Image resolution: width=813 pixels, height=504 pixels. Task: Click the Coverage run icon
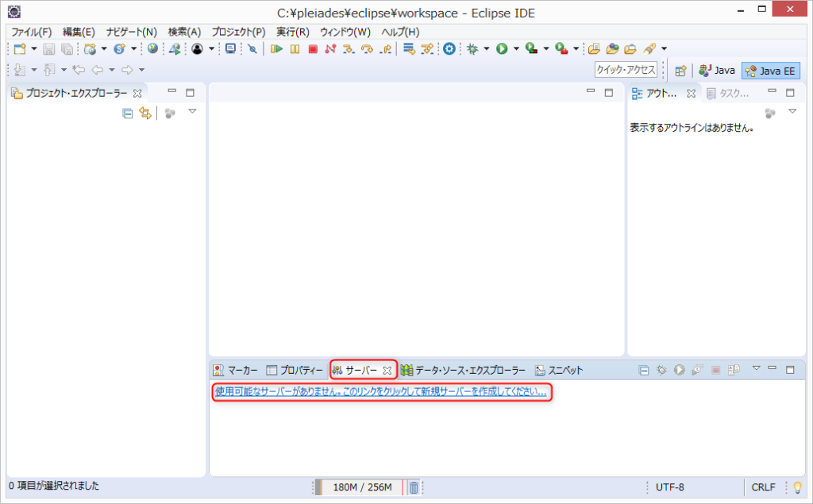(531, 48)
